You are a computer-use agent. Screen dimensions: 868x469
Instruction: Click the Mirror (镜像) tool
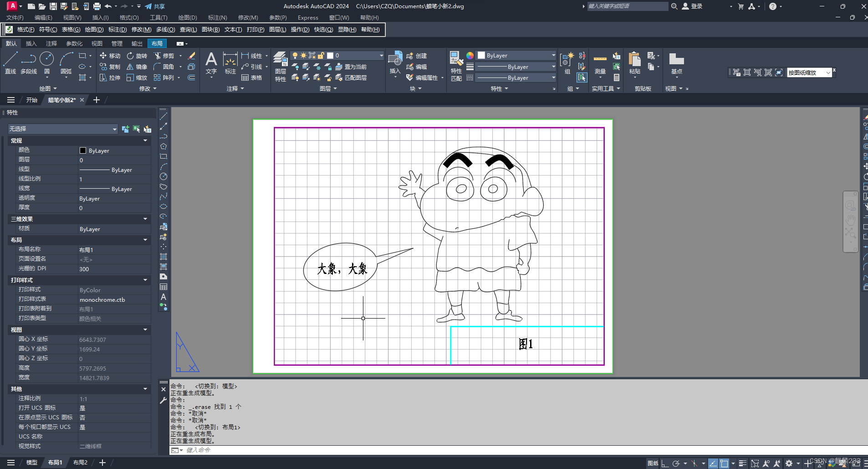click(x=137, y=67)
